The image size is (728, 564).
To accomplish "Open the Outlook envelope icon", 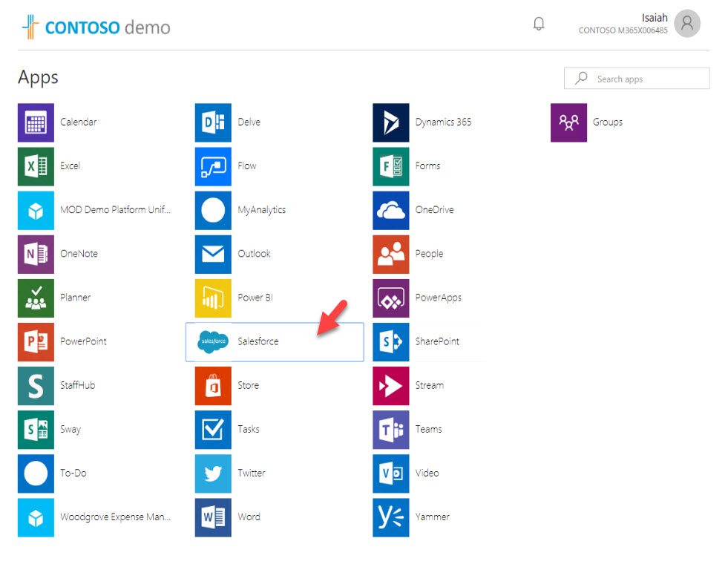I will click(x=213, y=254).
